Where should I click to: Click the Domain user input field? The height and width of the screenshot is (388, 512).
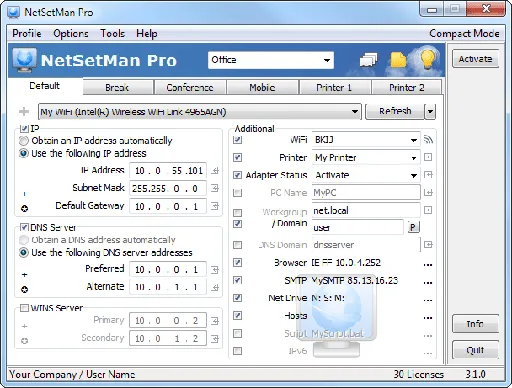[x=358, y=227]
